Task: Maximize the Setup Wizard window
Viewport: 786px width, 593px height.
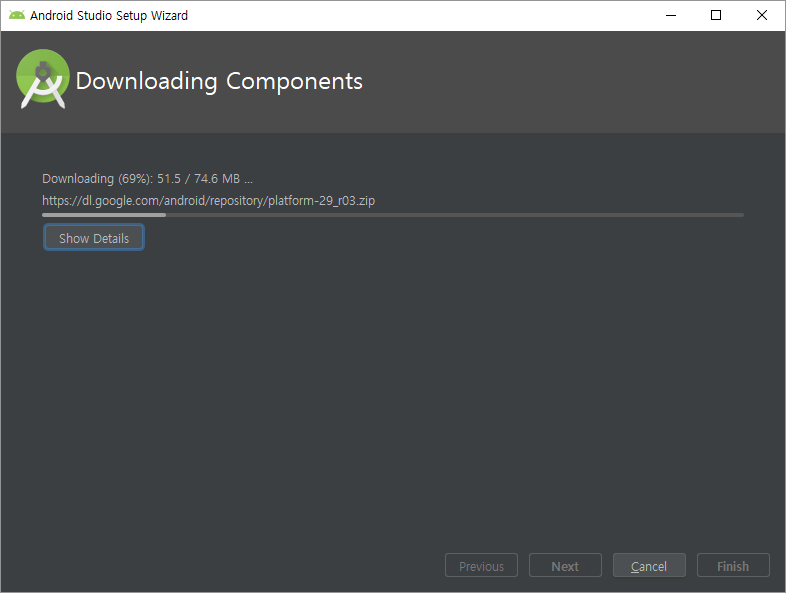Action: pyautogui.click(x=716, y=16)
